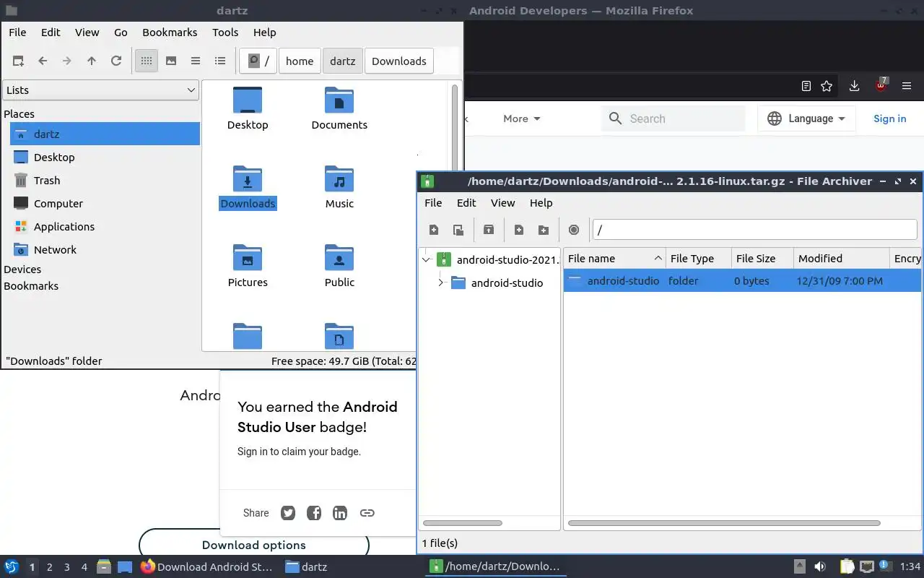924x578 pixels.
Task: Select the dartz path button
Action: [343, 61]
